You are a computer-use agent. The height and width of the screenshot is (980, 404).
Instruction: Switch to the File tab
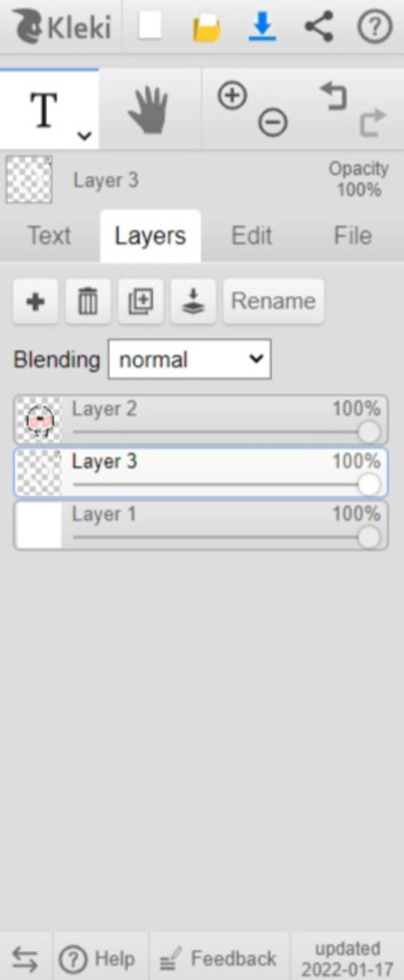tap(353, 236)
